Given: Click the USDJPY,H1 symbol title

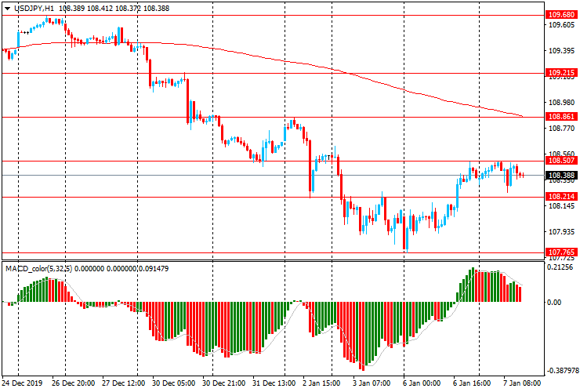Looking at the screenshot, I should [34, 8].
